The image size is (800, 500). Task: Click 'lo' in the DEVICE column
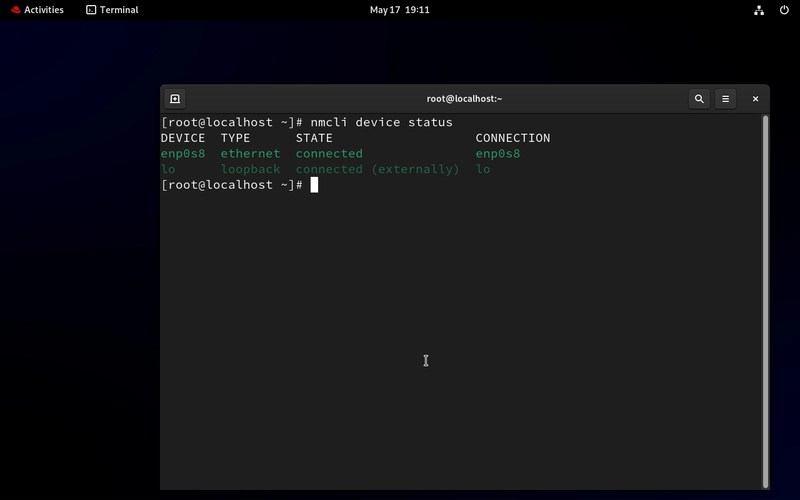[x=168, y=169]
